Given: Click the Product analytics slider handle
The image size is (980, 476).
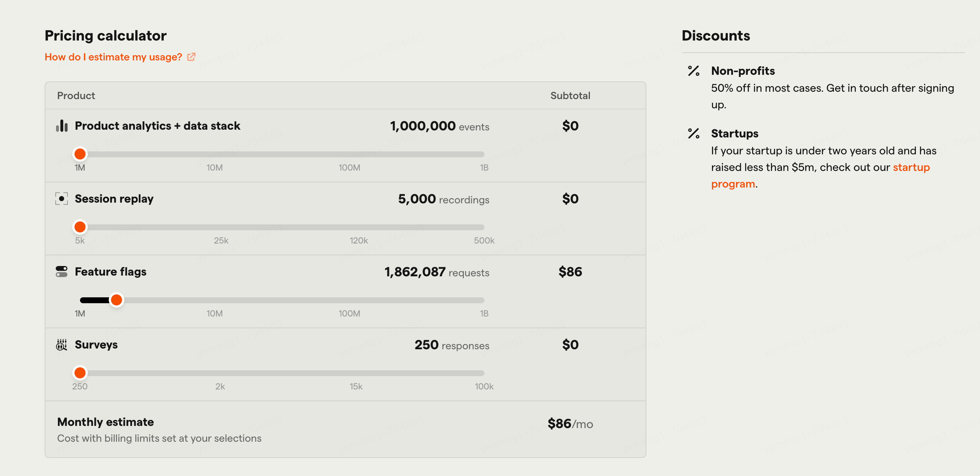Looking at the screenshot, I should point(80,154).
